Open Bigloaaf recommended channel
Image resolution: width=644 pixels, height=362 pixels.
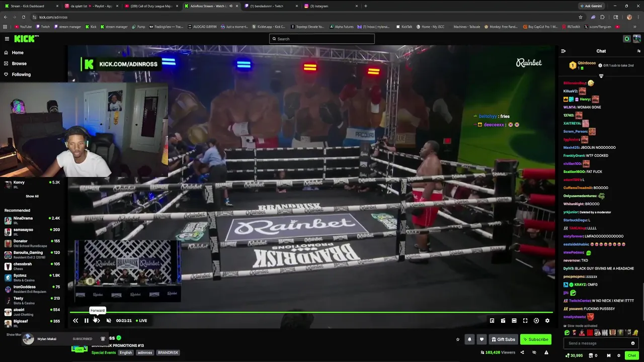point(32,323)
